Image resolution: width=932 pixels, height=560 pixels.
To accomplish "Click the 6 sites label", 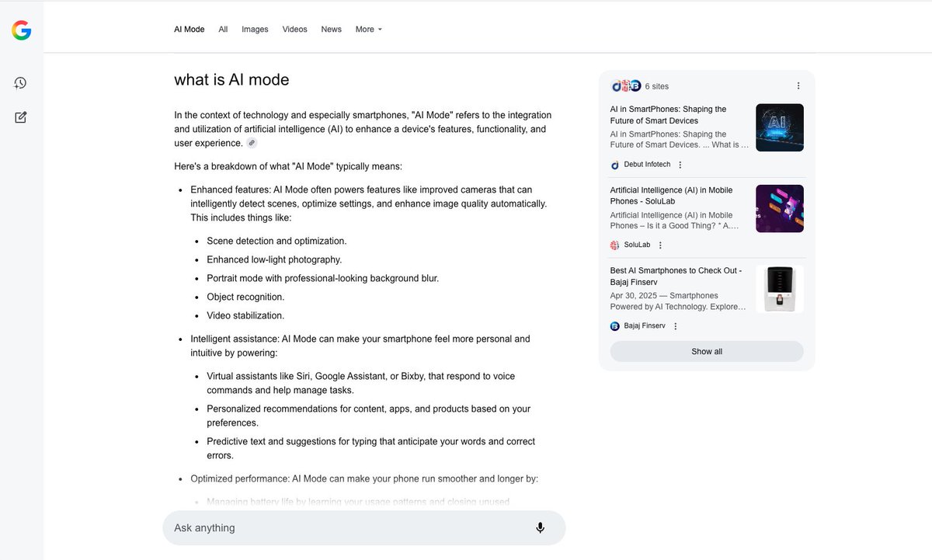I will 657,86.
